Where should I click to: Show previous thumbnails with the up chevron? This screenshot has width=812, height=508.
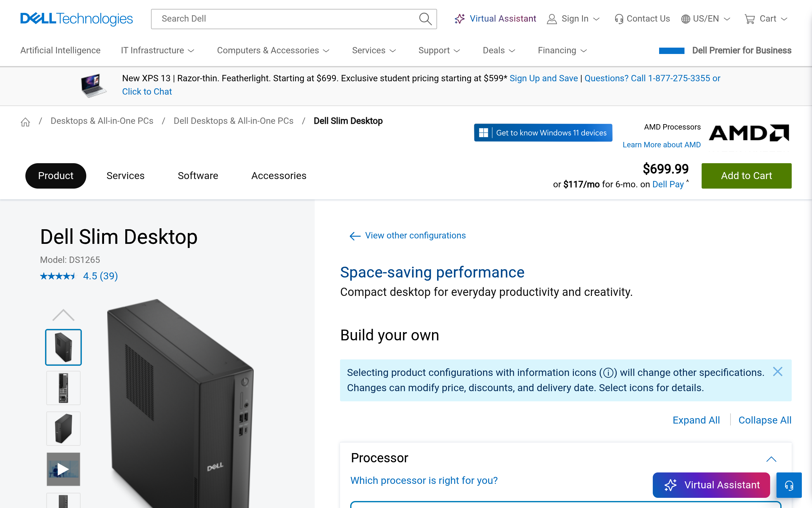63,315
